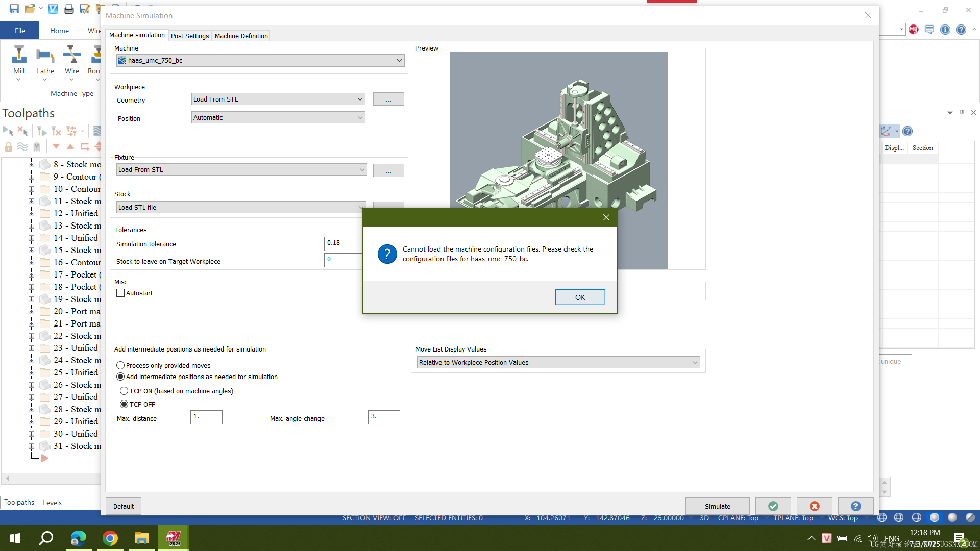
Task: Click the language indicator ENG in tray
Action: point(892,538)
